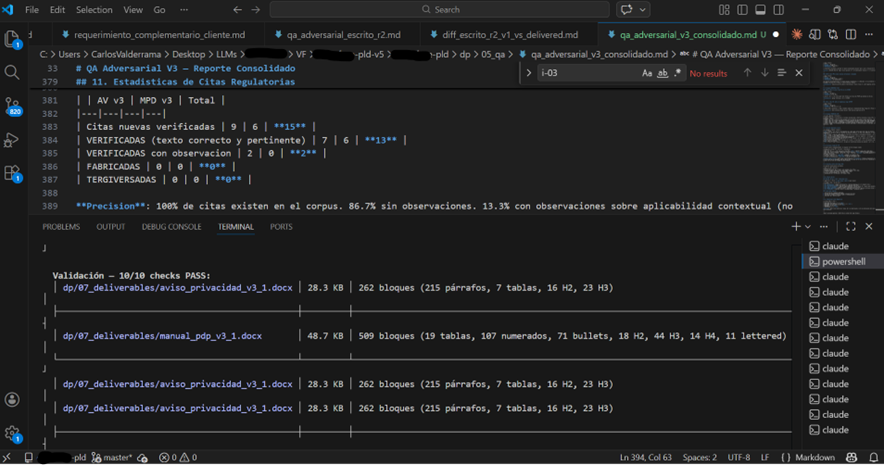Open the Run and Debug view
This screenshot has width=884, height=465.
(x=12, y=139)
